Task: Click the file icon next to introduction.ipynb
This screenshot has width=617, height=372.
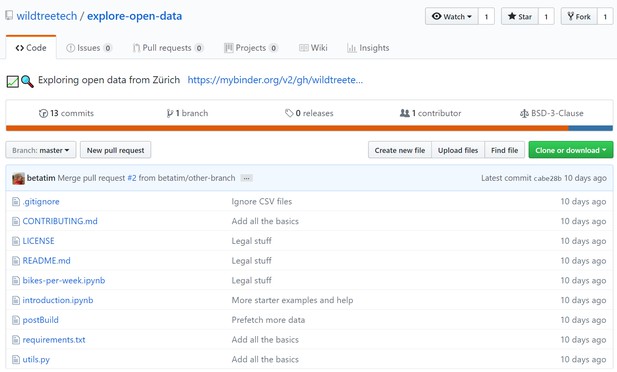Action: [16, 300]
